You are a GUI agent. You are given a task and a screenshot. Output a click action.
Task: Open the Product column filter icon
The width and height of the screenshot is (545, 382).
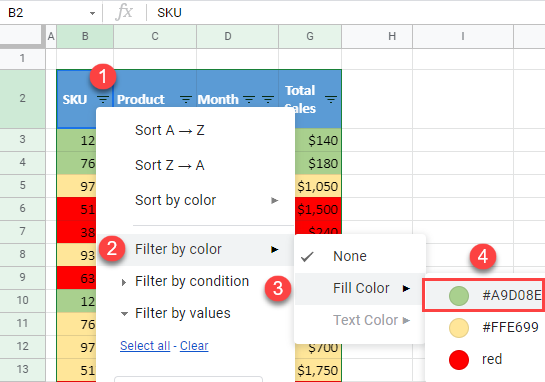pyautogui.click(x=186, y=99)
